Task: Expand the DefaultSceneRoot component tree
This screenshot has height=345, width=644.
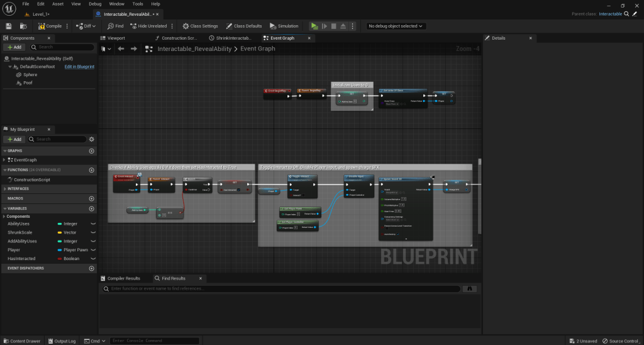Action: (x=9, y=66)
